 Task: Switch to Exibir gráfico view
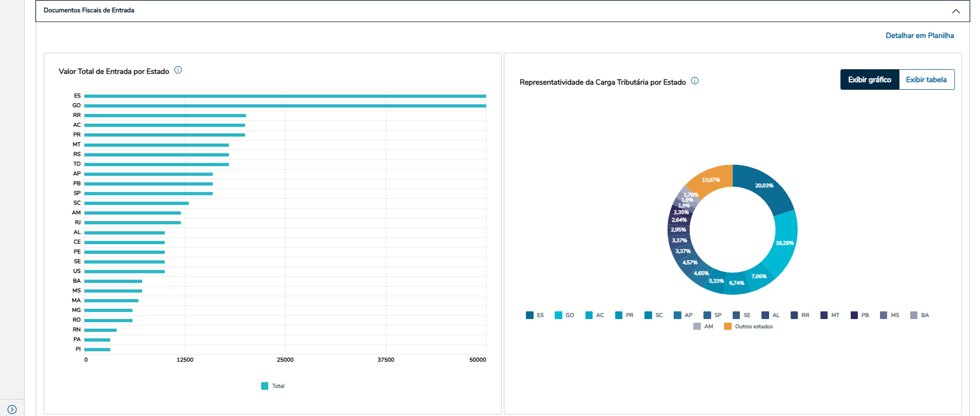point(870,80)
